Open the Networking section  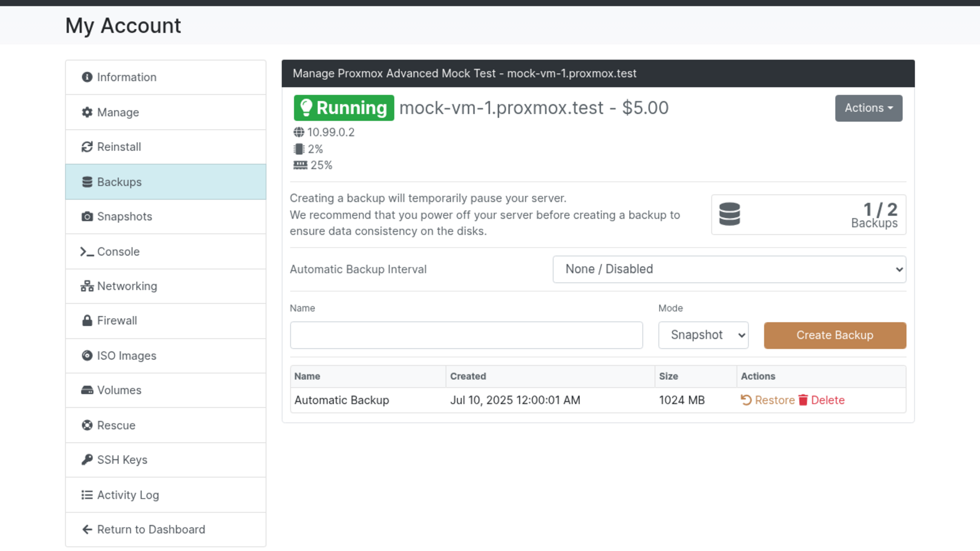click(165, 286)
